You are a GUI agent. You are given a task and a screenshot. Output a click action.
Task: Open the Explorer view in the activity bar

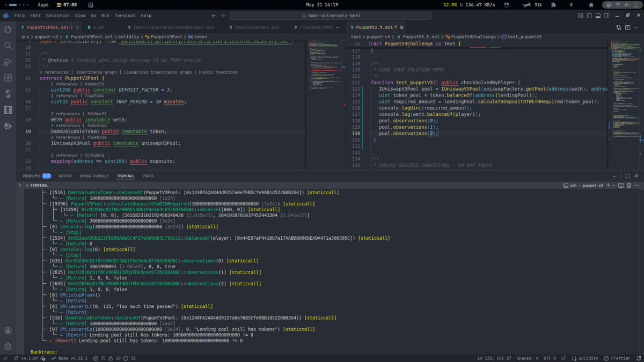click(x=8, y=31)
